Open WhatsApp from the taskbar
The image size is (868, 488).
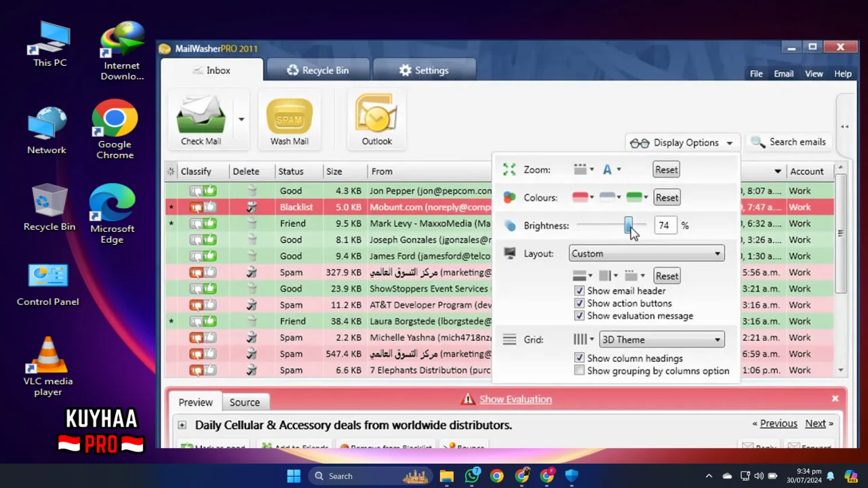[x=472, y=476]
